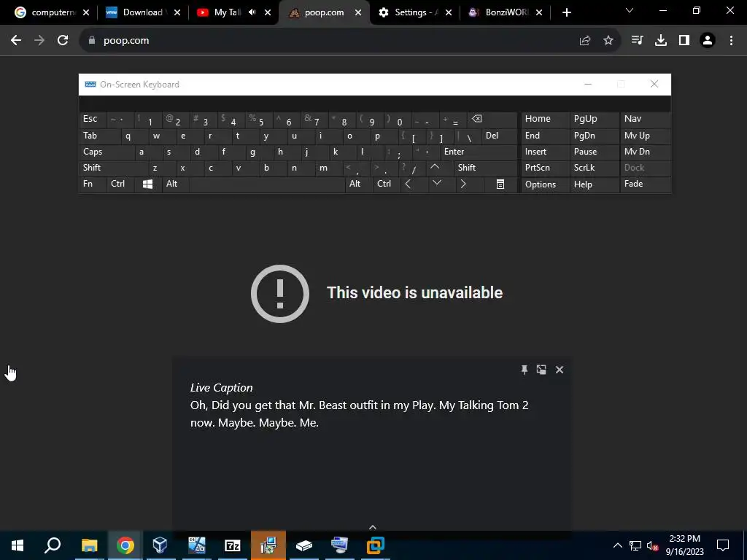
Task: Click the poop.com address bar
Action: 333,41
